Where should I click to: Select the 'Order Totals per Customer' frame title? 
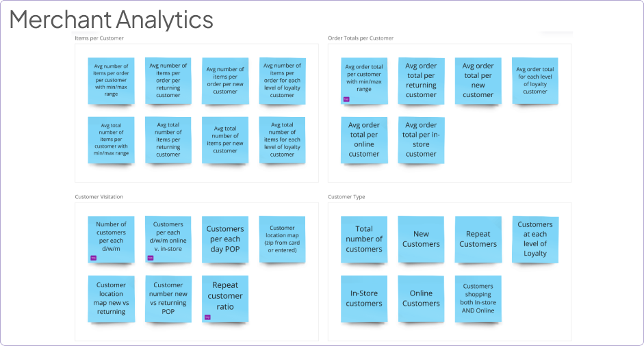tap(361, 38)
